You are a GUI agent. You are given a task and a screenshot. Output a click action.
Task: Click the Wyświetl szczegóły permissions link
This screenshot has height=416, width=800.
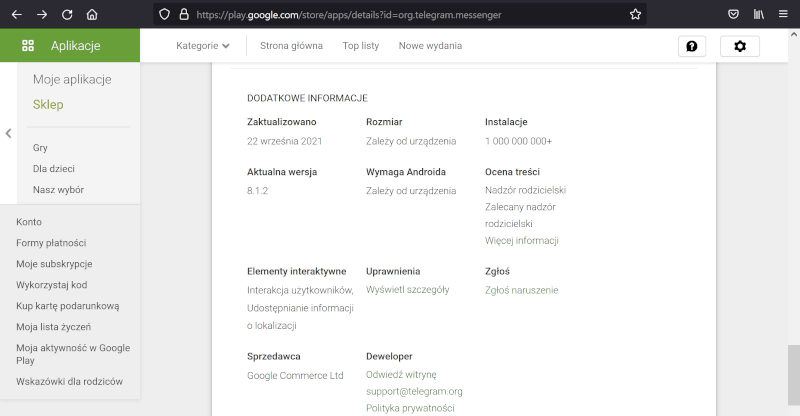pos(408,290)
